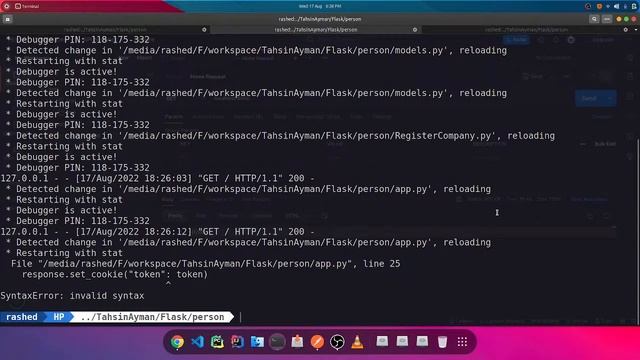Open the installer box icon in dock
This screenshot has width=640, height=360.
(x=298, y=342)
